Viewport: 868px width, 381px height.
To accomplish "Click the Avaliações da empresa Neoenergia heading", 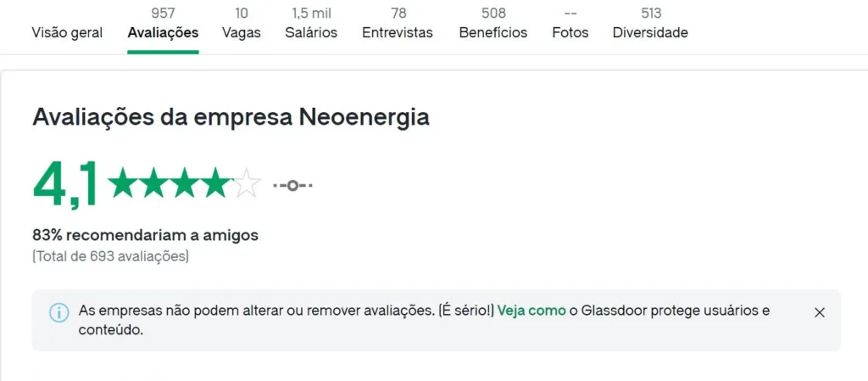I will click(x=231, y=118).
